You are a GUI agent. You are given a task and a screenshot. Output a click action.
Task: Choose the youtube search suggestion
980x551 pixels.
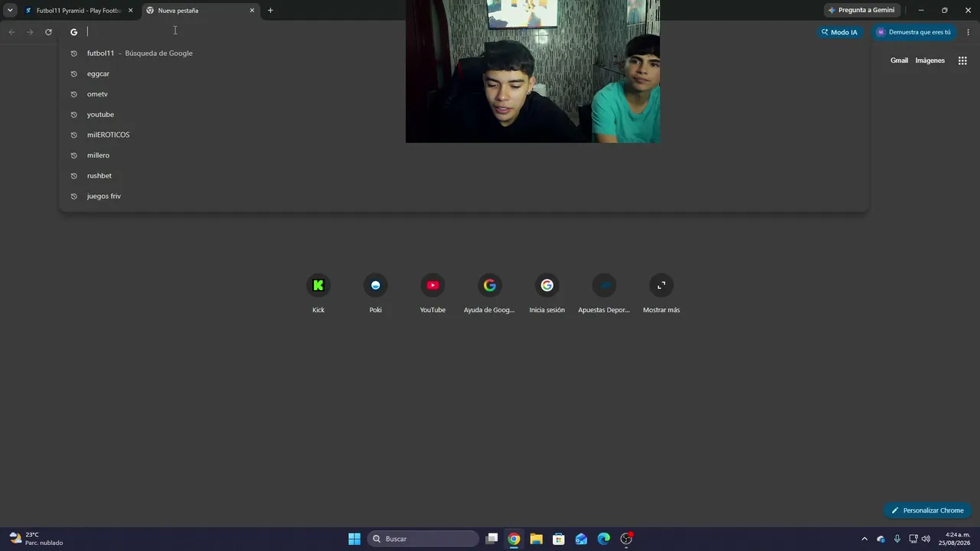463,115
